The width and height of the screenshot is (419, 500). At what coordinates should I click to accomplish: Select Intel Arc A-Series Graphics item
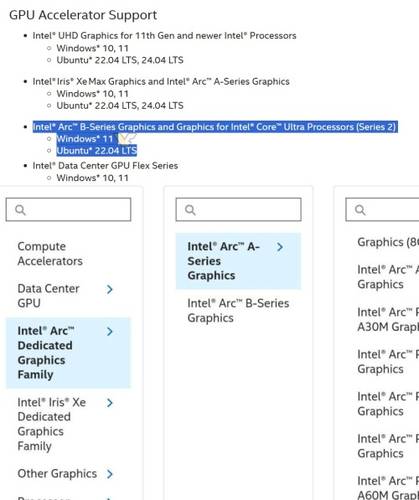238,261
